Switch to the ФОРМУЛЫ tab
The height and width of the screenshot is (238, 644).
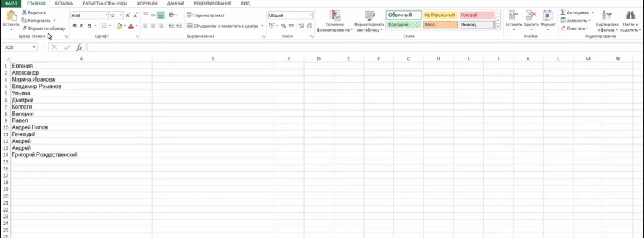147,3
